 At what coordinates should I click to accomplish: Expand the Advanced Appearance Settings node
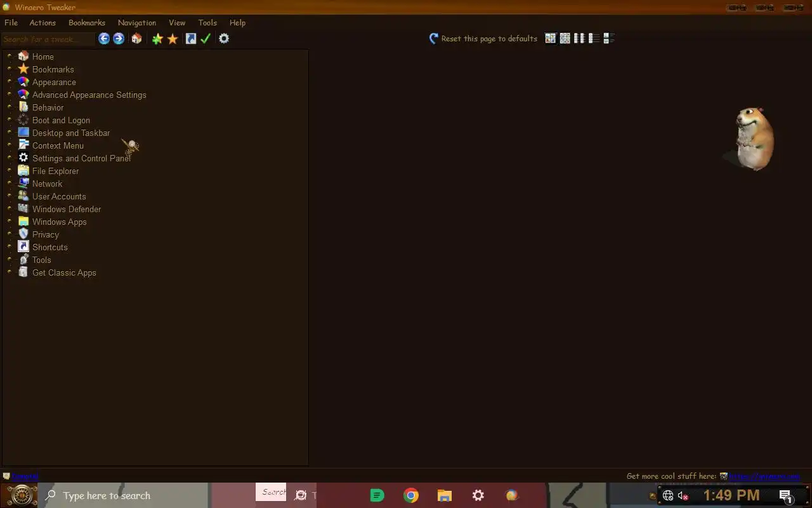10,94
